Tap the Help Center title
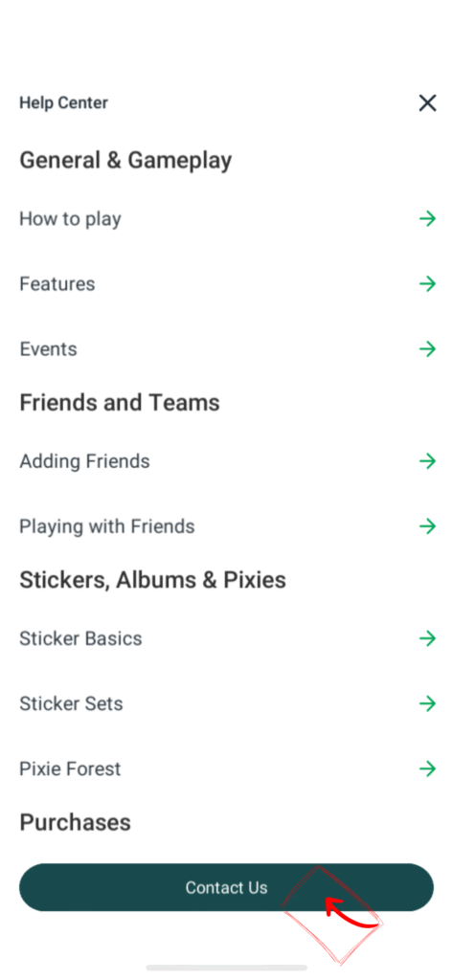This screenshot has width=453, height=980. (64, 103)
